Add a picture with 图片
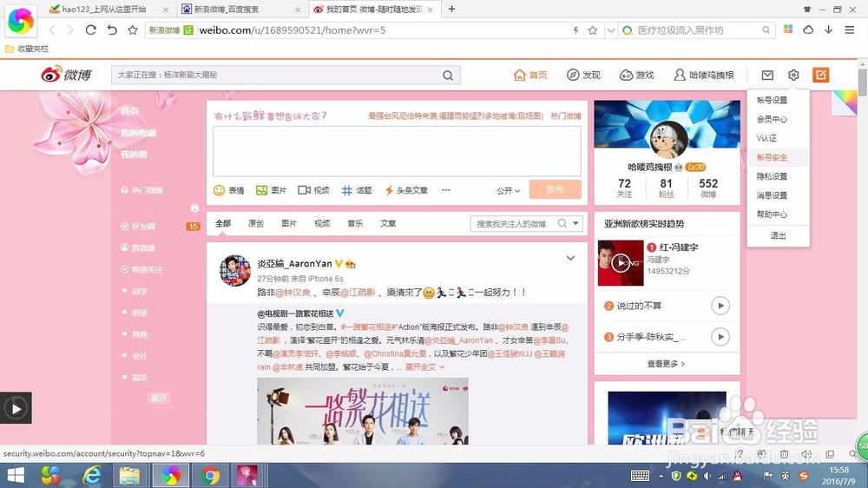 (x=271, y=190)
